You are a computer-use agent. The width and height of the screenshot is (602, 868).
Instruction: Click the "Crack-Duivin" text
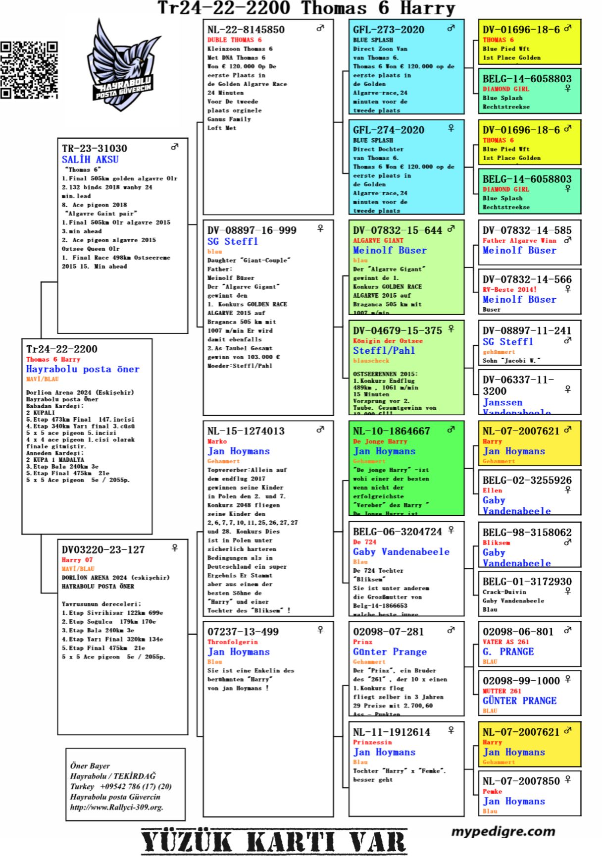(504, 592)
